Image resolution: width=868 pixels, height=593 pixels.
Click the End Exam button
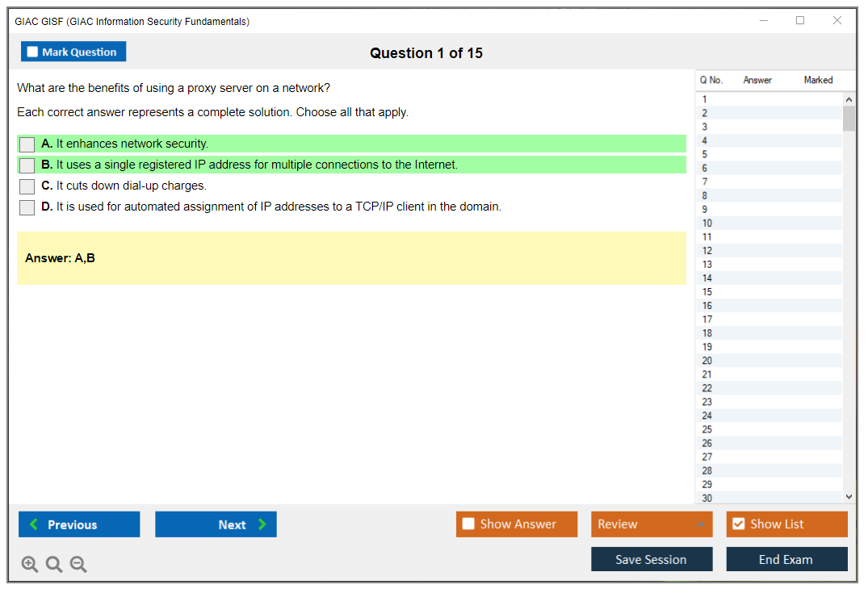786,558
